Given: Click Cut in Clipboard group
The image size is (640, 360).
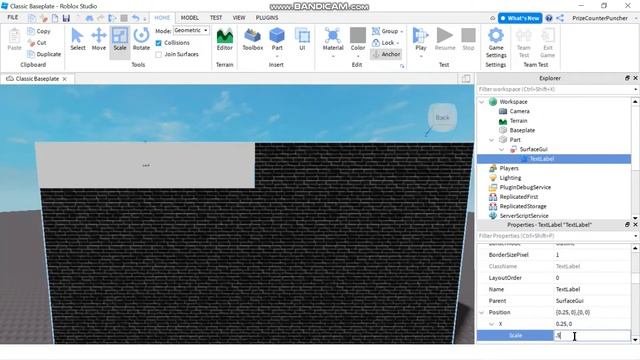Looking at the screenshot, I should point(37,42).
